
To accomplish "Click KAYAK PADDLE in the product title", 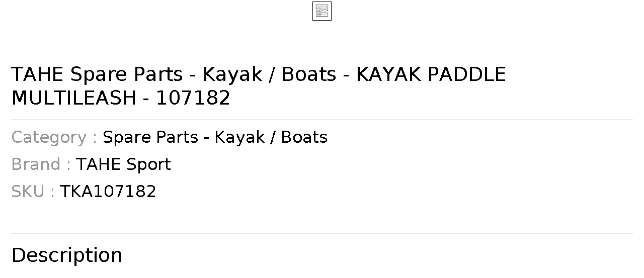I will (x=431, y=74).
